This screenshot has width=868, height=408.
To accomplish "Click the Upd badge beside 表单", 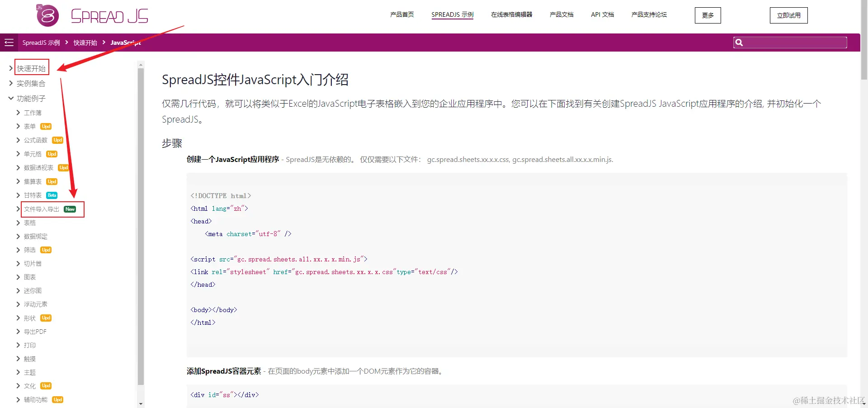I will click(46, 127).
